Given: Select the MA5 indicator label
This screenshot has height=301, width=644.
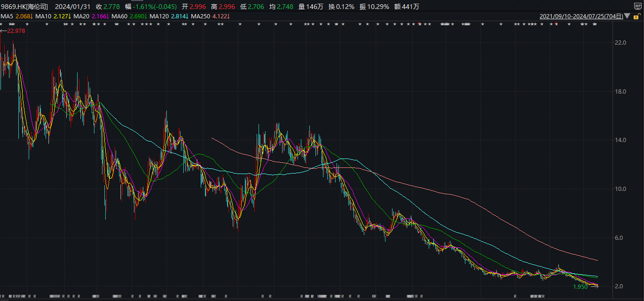Looking at the screenshot, I should click(x=7, y=16).
